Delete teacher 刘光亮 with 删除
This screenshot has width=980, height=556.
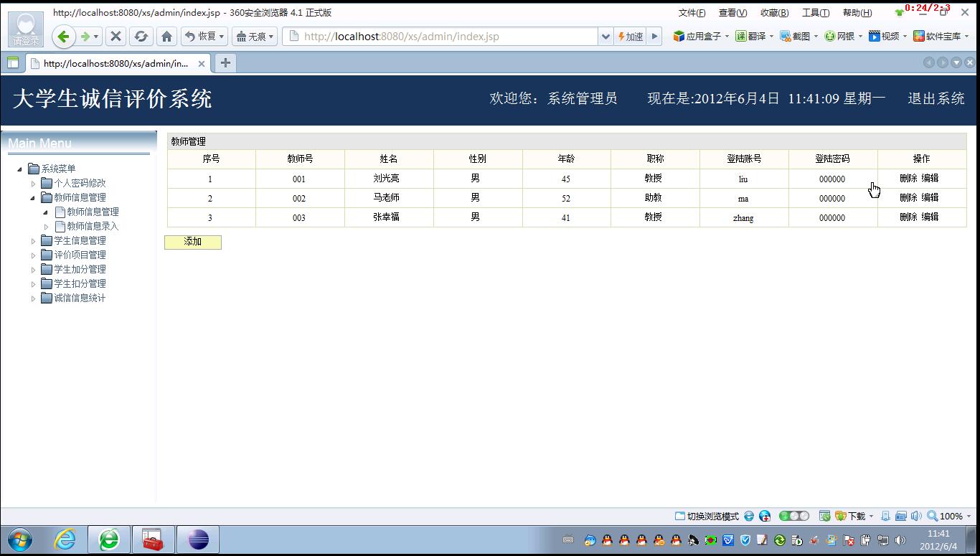pyautogui.click(x=908, y=178)
